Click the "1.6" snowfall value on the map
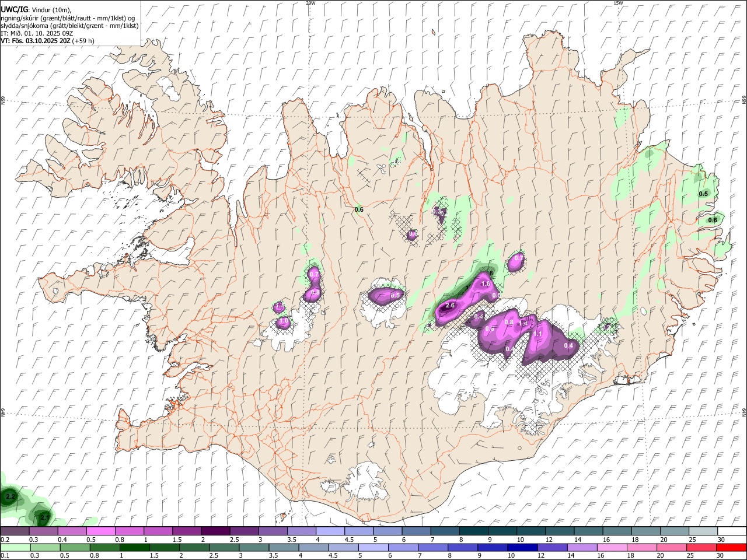747x560 pixels. coord(485,284)
